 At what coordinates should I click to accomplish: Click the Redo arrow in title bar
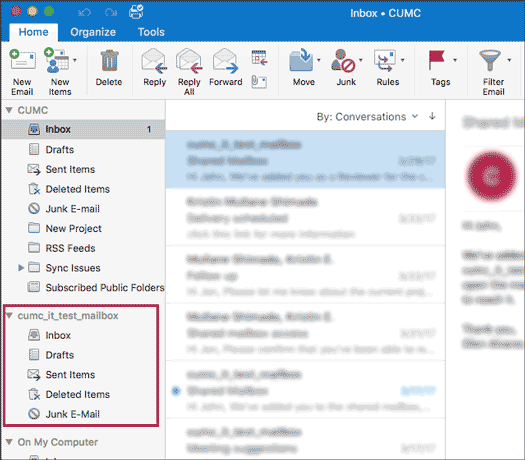111,13
